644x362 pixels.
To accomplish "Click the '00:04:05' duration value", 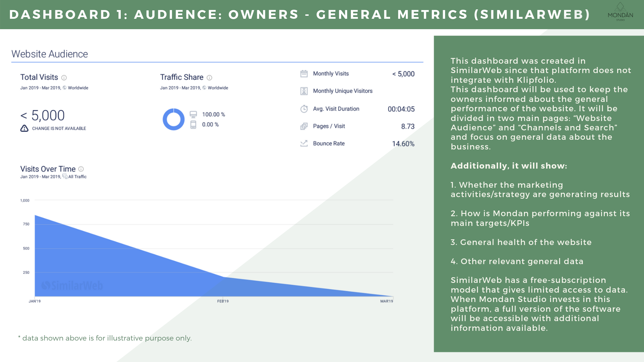I will point(401,109).
